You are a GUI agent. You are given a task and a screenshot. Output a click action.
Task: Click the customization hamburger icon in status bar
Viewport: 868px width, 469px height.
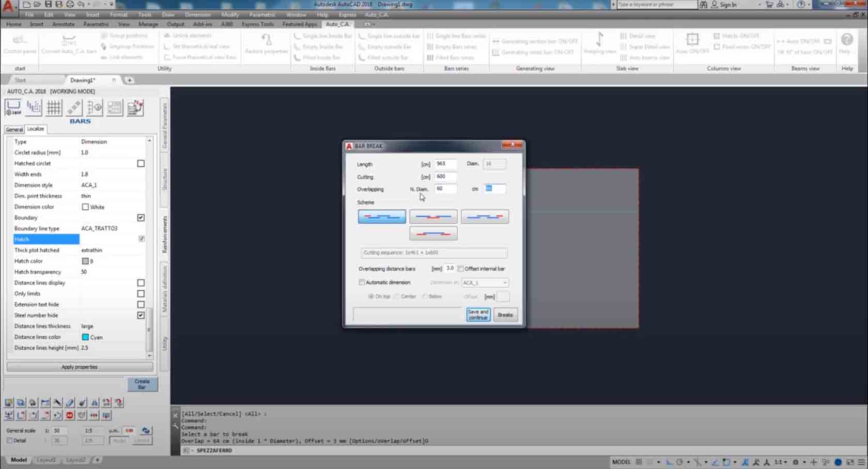click(x=861, y=462)
